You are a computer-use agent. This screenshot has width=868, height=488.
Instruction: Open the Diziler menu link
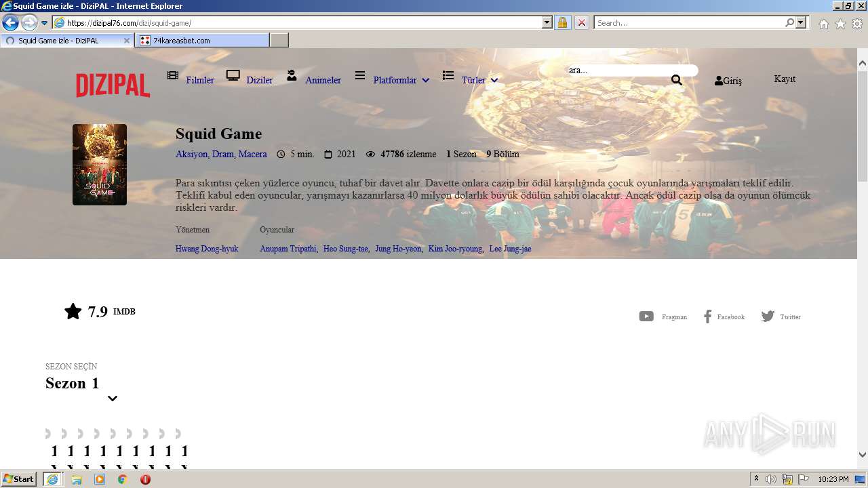pyautogui.click(x=260, y=80)
